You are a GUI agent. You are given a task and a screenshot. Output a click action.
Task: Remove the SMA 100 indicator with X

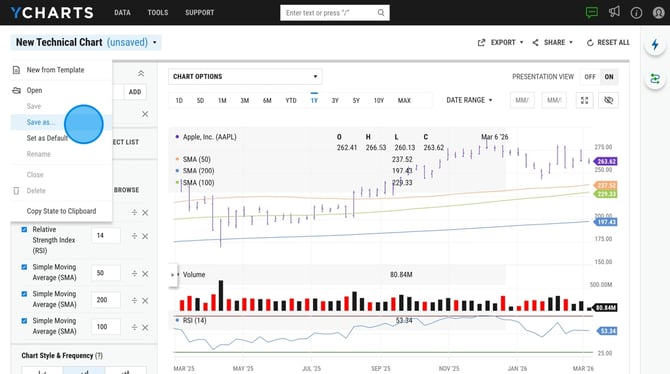(x=145, y=327)
